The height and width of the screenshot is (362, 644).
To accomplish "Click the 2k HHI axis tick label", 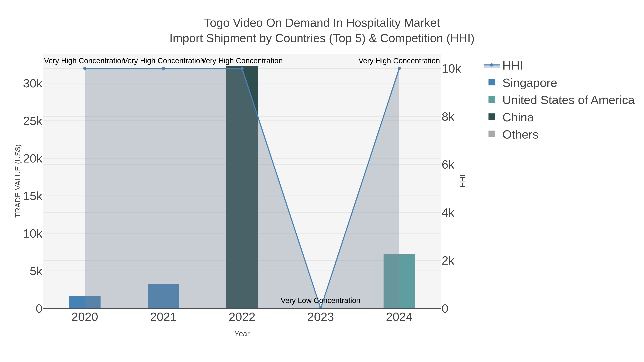I will pyautogui.click(x=448, y=261).
